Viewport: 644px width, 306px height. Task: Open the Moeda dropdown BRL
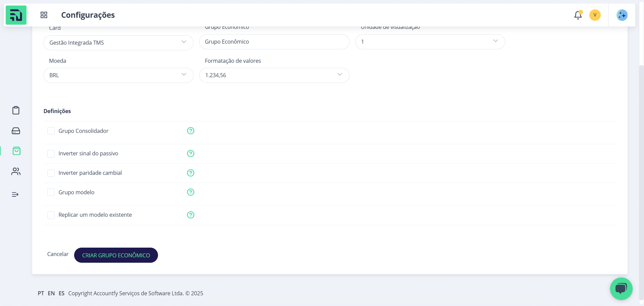(118, 75)
